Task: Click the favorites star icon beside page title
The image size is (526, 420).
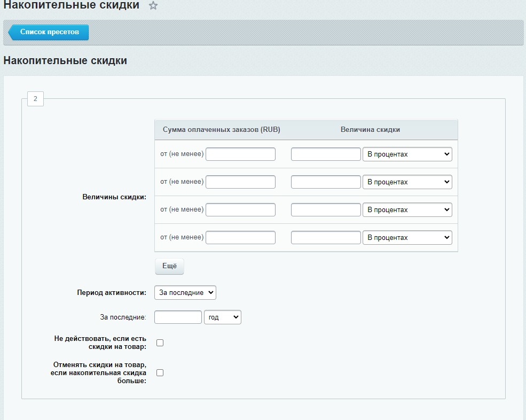Action: click(x=153, y=6)
